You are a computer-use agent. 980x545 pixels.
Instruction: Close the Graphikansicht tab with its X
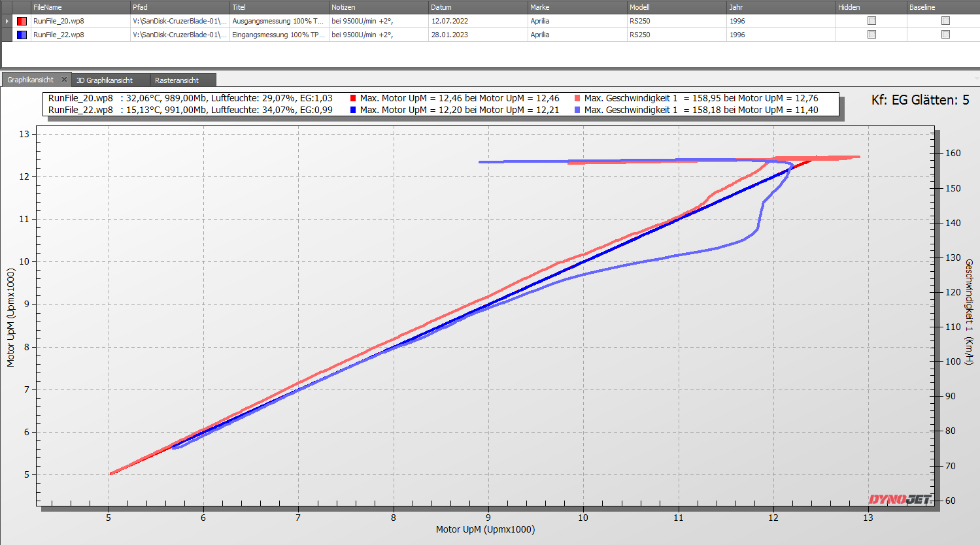click(64, 80)
